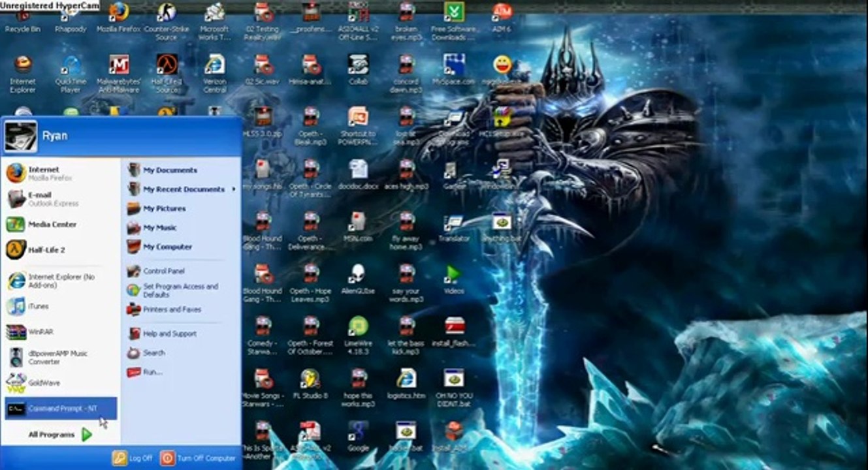Viewport: 868px width, 470px height.
Task: Select the AIM 6 desktop shortcut
Action: pyautogui.click(x=502, y=18)
